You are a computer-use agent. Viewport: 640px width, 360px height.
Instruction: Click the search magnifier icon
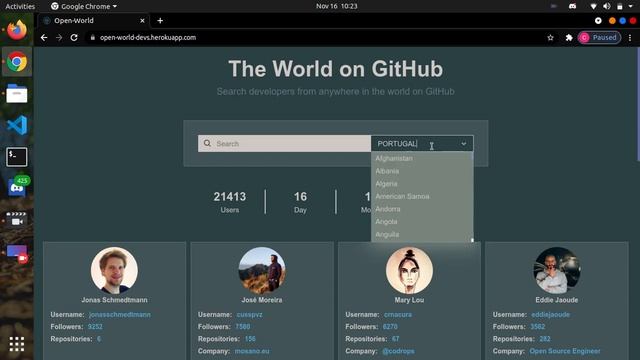[207, 143]
